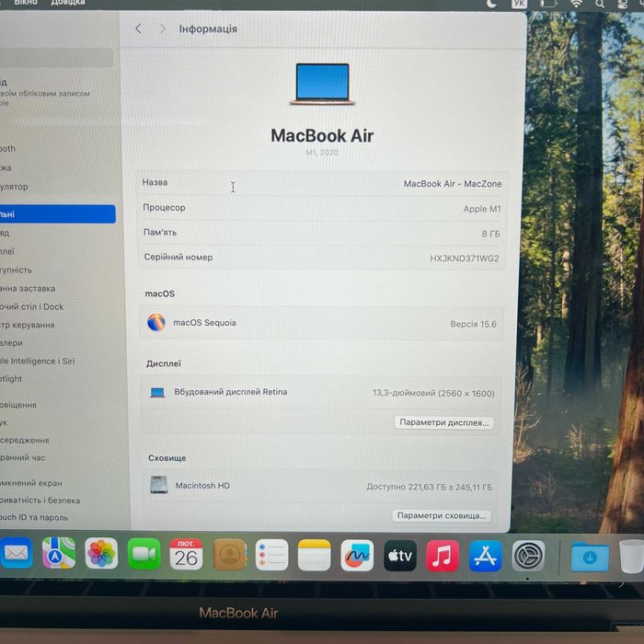Viewport: 644px width, 644px height.
Task: Open the Trash in the Dock
Action: [632, 557]
